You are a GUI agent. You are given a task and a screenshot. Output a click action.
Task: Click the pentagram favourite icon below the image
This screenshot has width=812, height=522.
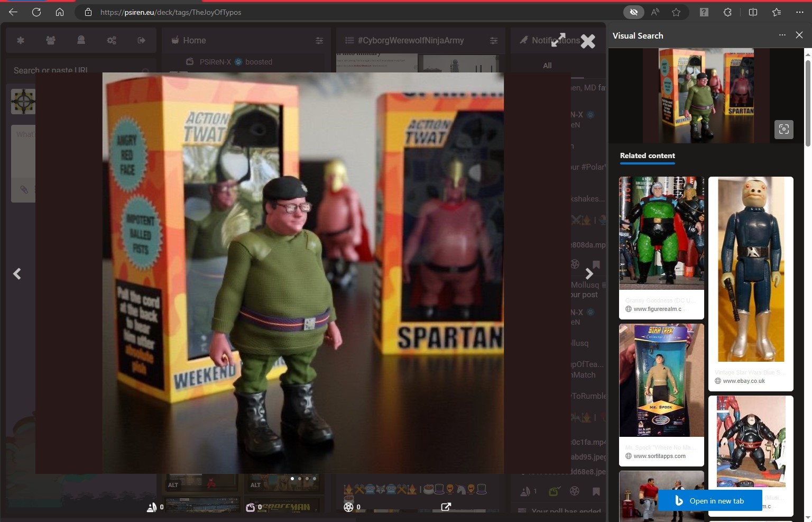coord(348,507)
